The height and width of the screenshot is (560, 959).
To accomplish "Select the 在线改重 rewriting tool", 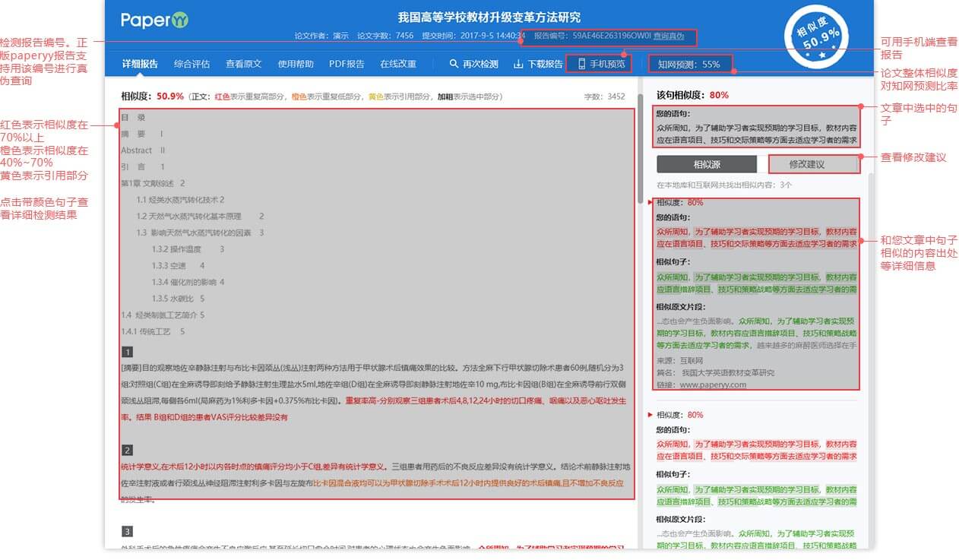I will 397,64.
